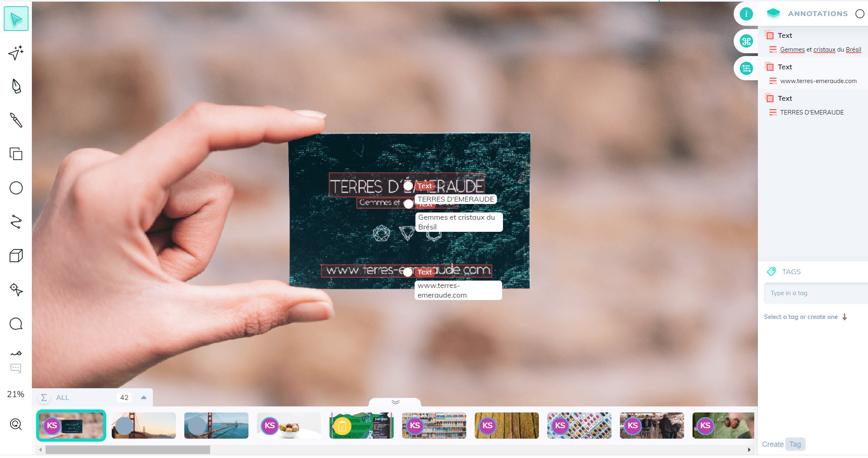This screenshot has width=868, height=458.
Task: Select the circle/ellipse tool
Action: pos(16,188)
